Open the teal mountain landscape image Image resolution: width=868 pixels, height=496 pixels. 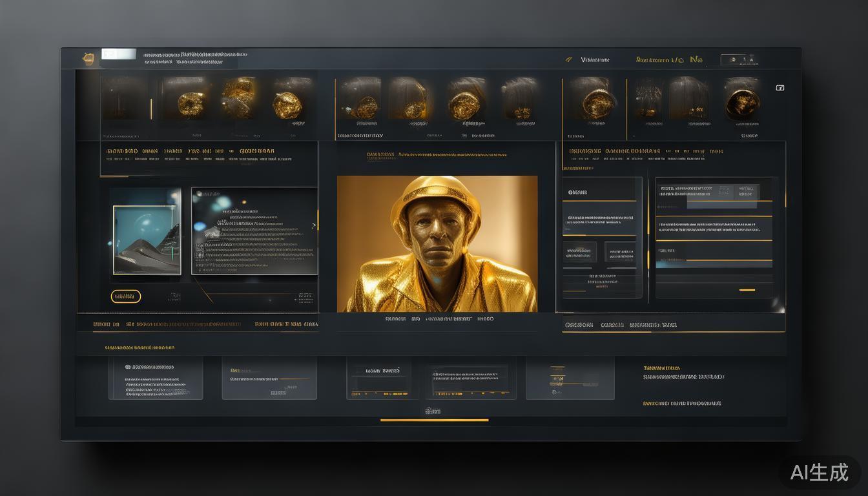point(147,240)
